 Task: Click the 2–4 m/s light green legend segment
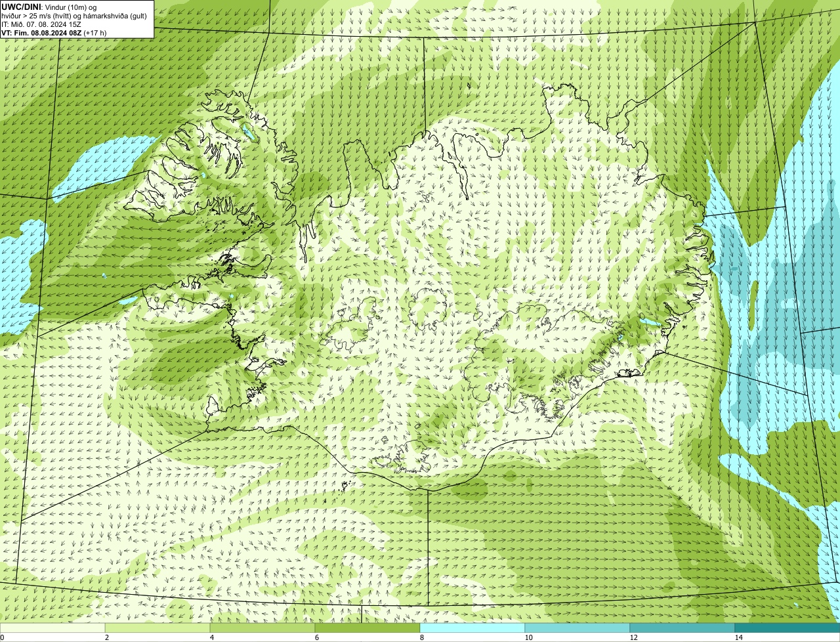point(157,628)
